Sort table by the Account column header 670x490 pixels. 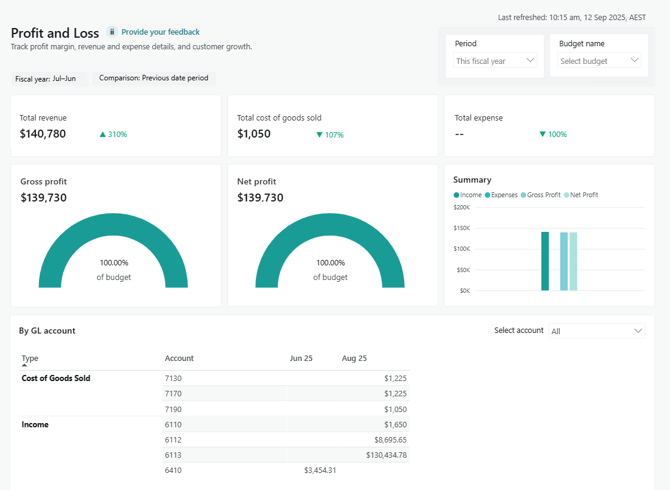click(179, 358)
